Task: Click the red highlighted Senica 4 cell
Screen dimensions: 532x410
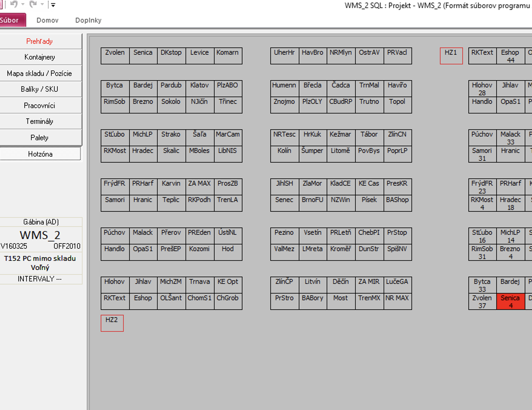Action: tap(510, 301)
